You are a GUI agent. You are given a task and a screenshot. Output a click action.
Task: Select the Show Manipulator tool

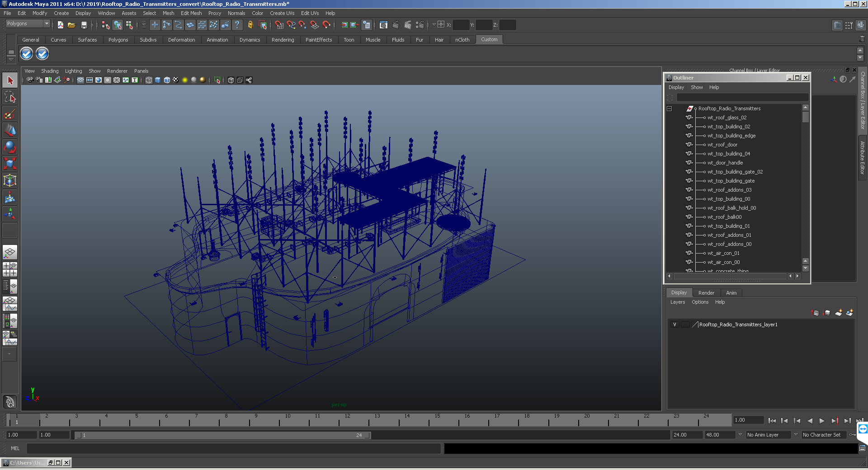tap(10, 214)
